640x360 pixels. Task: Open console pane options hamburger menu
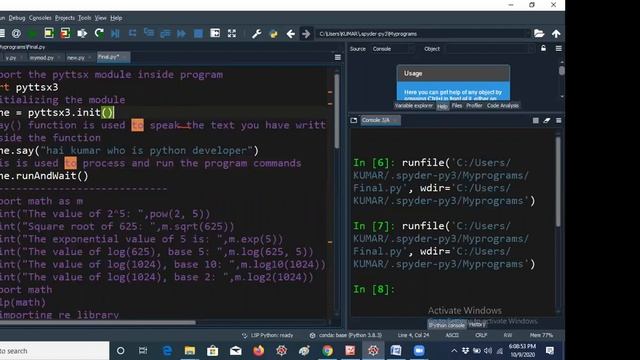pos(558,120)
